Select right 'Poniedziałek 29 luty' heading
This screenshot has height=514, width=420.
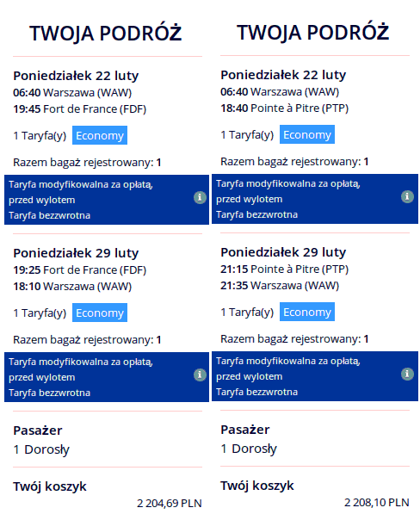pyautogui.click(x=283, y=252)
